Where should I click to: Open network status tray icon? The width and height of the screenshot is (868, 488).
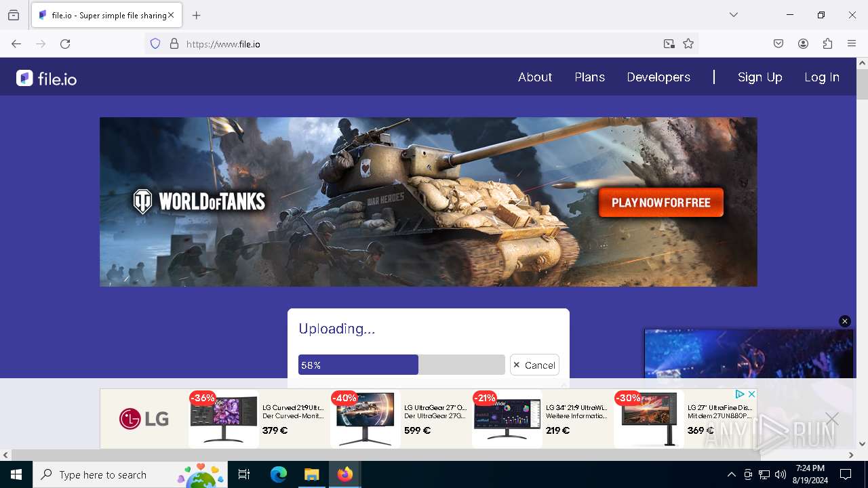pyautogui.click(x=764, y=474)
